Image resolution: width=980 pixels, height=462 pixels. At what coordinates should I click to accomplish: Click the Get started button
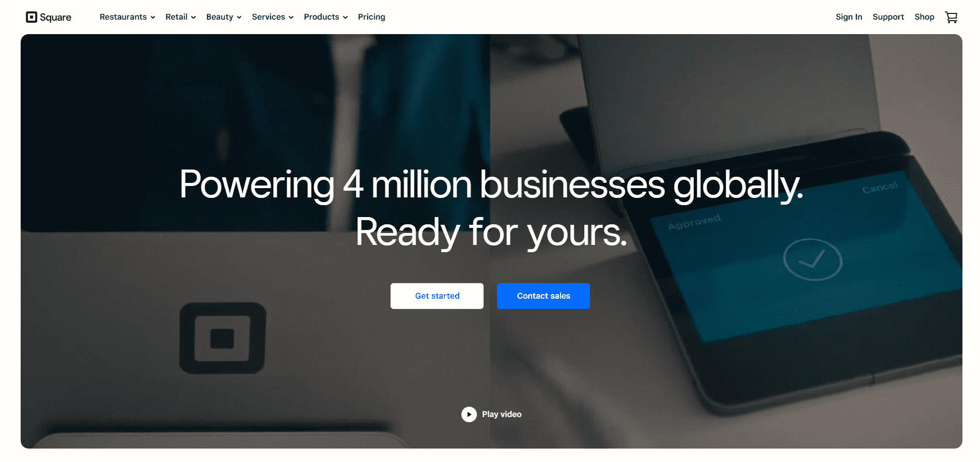pyautogui.click(x=437, y=296)
